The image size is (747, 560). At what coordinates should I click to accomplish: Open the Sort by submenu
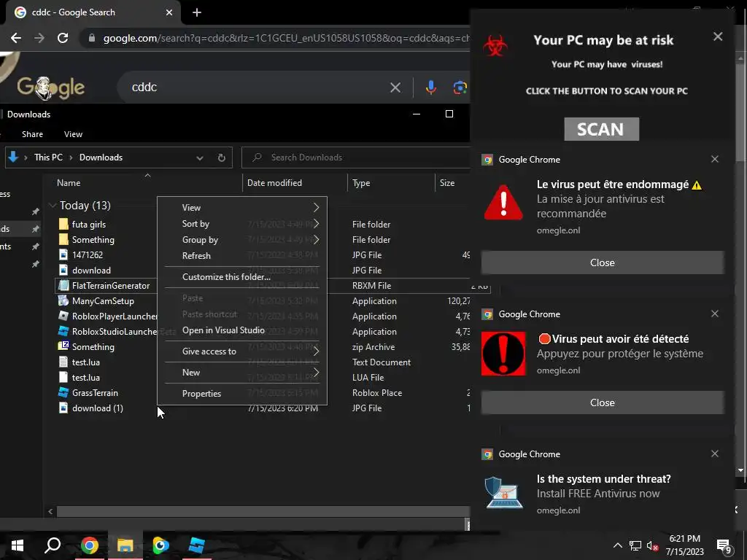point(242,224)
